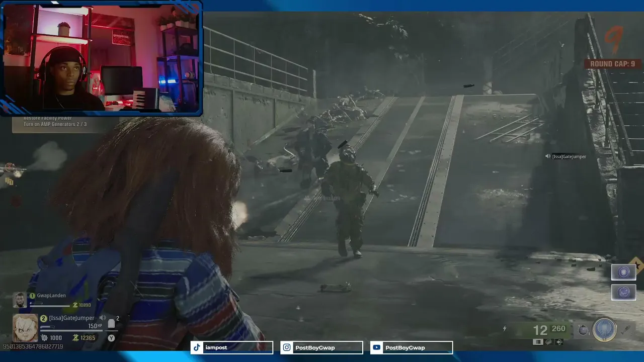Click the red round number 9
Screen dimensions: 644x362
tap(614, 41)
